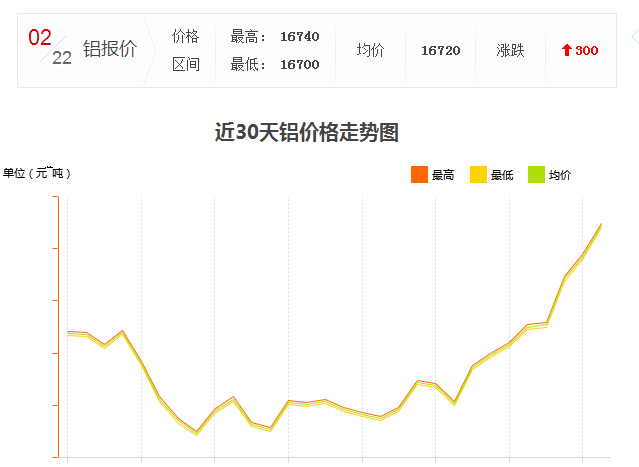Click the chevron at the right edge
Viewport: 639px width, 467px height.
[634, 37]
